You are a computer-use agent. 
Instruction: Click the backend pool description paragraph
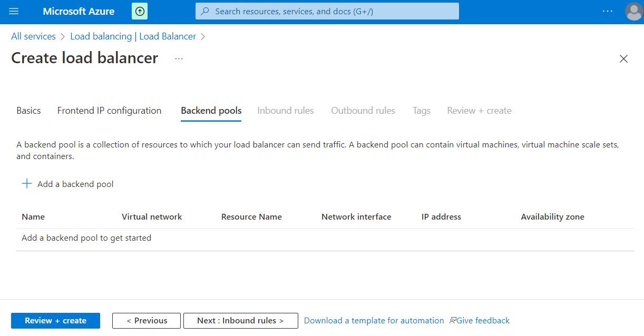317,150
